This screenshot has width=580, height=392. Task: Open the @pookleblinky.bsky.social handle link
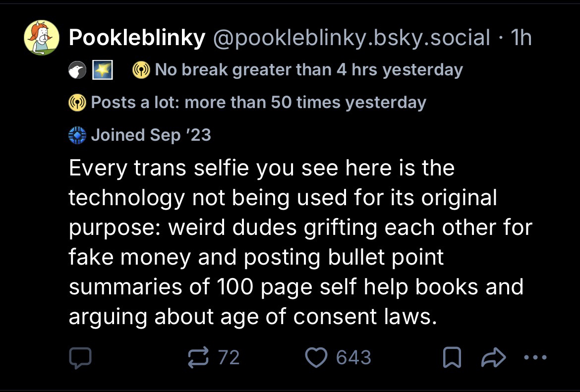351,38
